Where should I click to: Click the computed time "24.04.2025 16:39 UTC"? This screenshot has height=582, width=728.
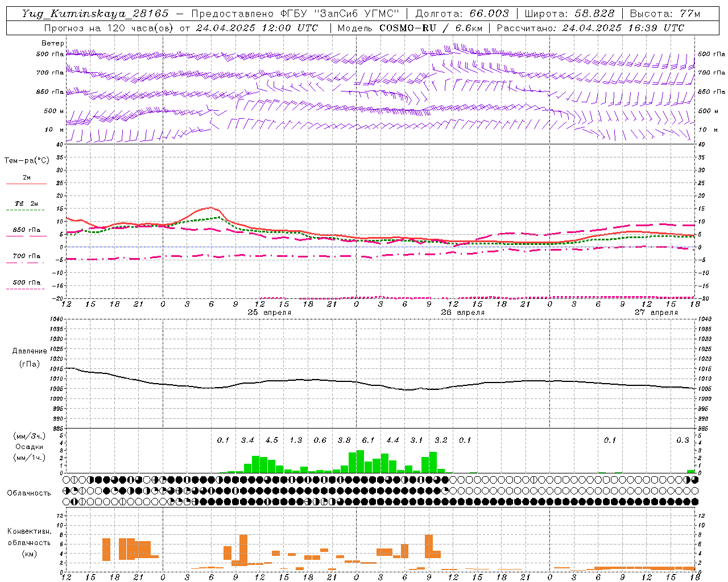(623, 28)
